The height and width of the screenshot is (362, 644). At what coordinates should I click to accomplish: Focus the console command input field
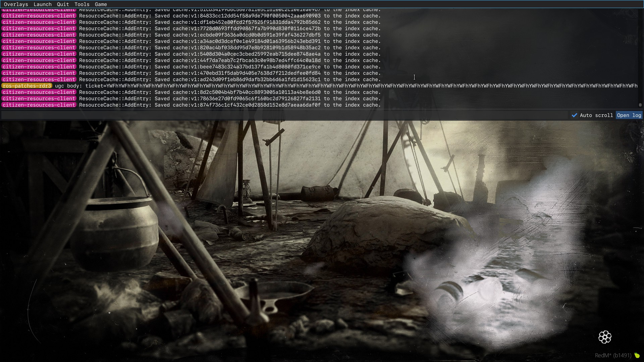tap(284, 115)
